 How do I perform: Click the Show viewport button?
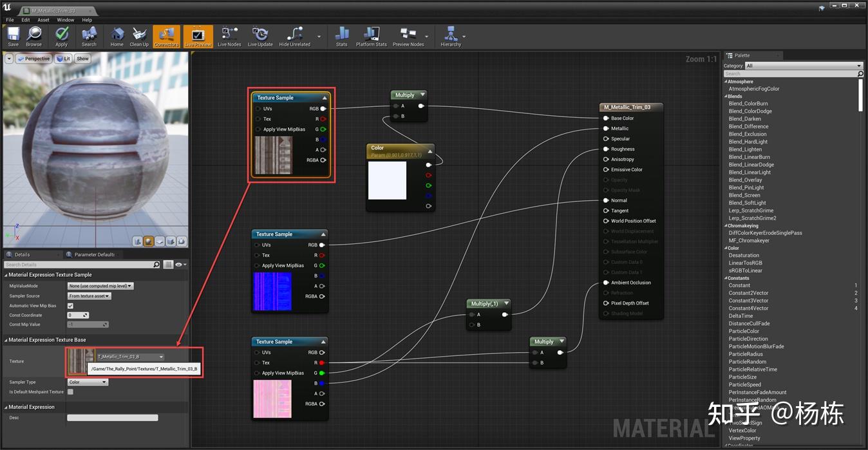[82, 58]
